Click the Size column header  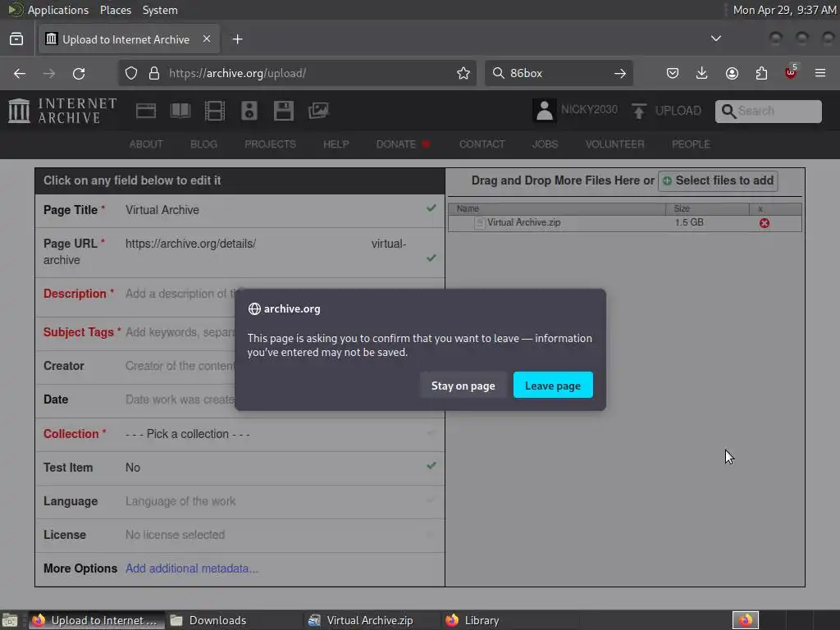(x=706, y=208)
